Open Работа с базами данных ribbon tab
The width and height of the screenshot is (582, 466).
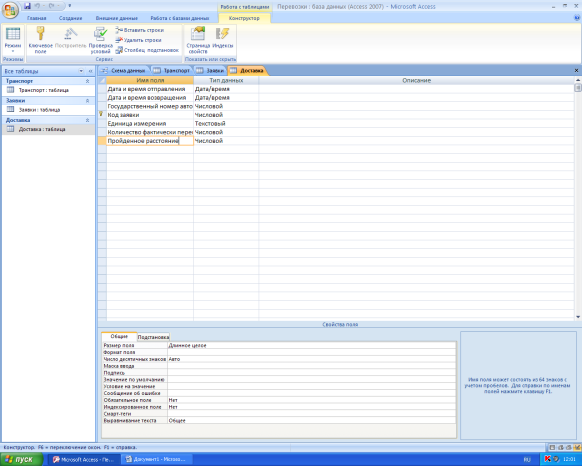pyautogui.click(x=180, y=18)
